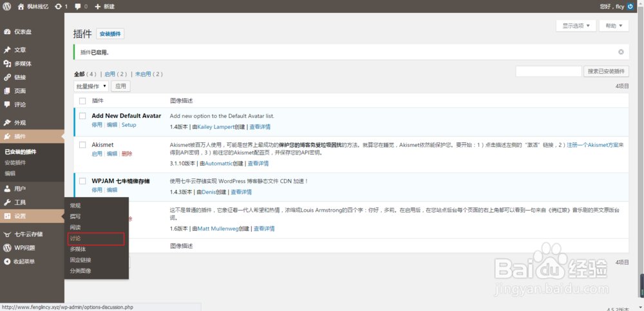Filter plugins by 启用 (2)

click(116, 74)
